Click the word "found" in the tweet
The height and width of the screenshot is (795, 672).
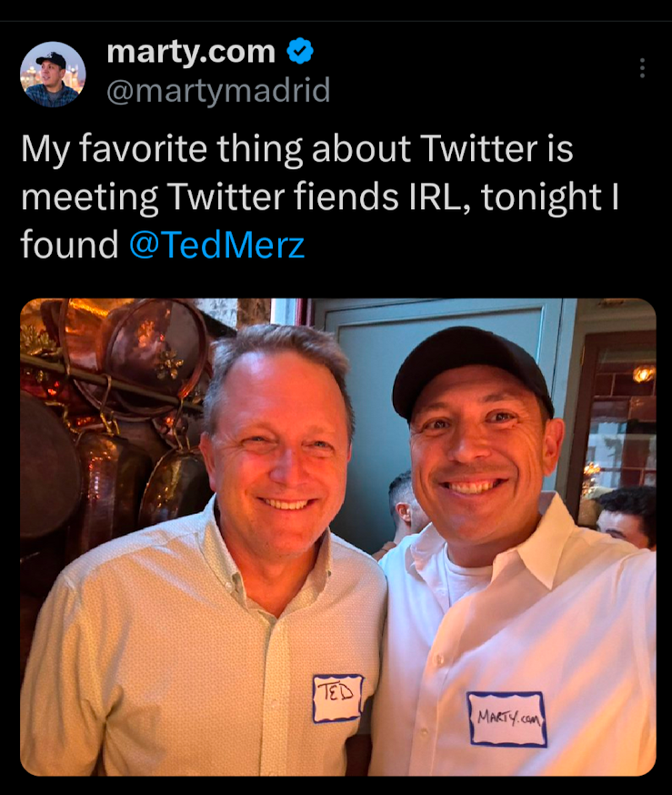pos(69,245)
